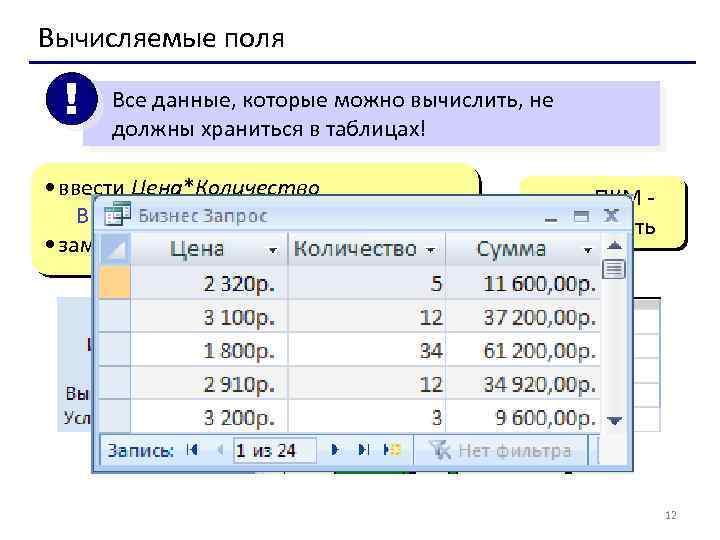
Task: Go to the next record in navigator
Action: pos(336,450)
